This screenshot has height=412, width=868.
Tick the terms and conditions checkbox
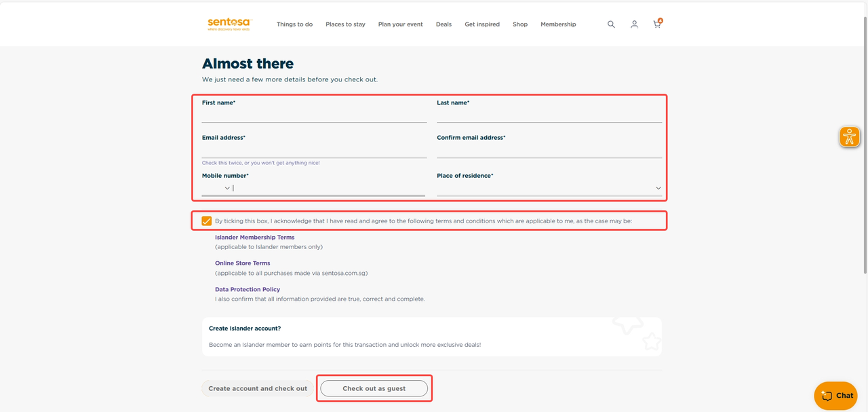coord(207,221)
